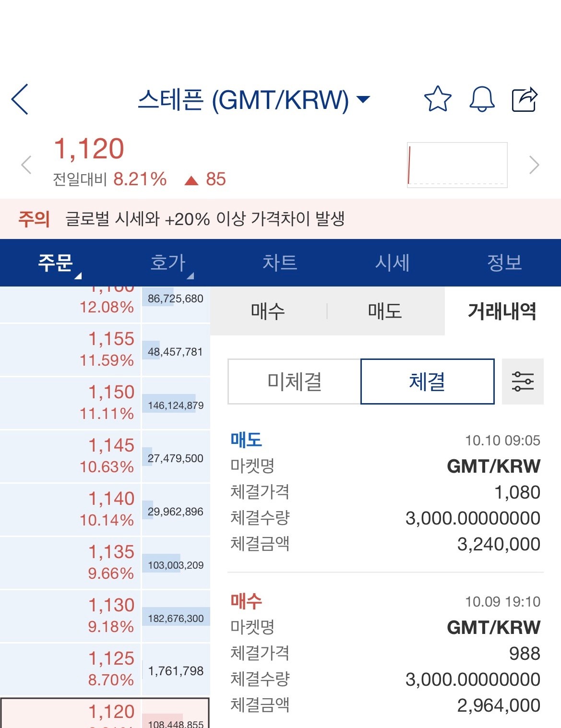Tap executed price 988
The height and width of the screenshot is (728, 561).
pos(525,654)
